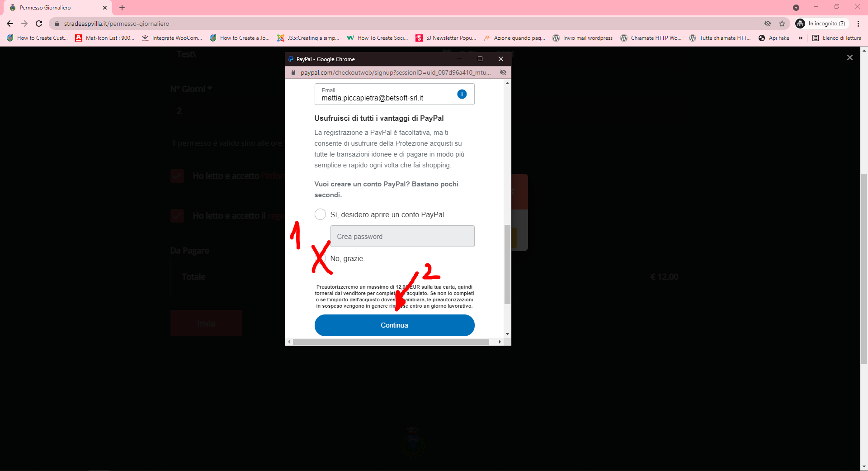Reload the page with refresh icon

click(x=39, y=24)
